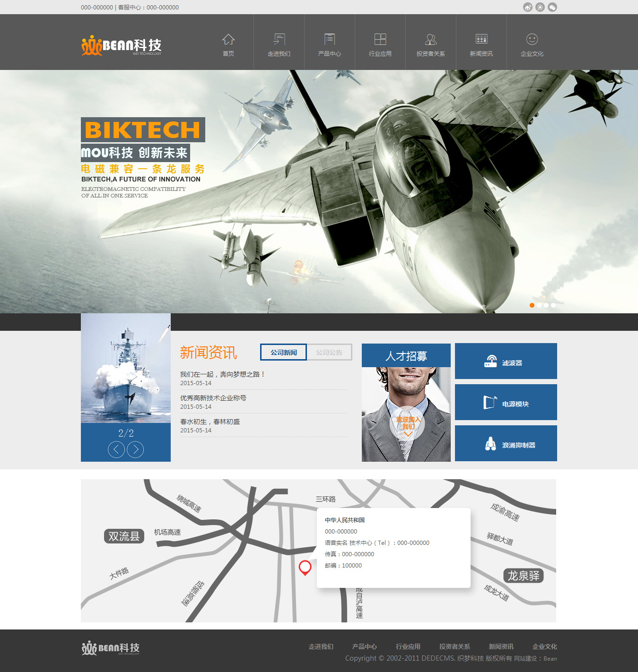Open 产品中心 in the top navigation

click(330, 44)
